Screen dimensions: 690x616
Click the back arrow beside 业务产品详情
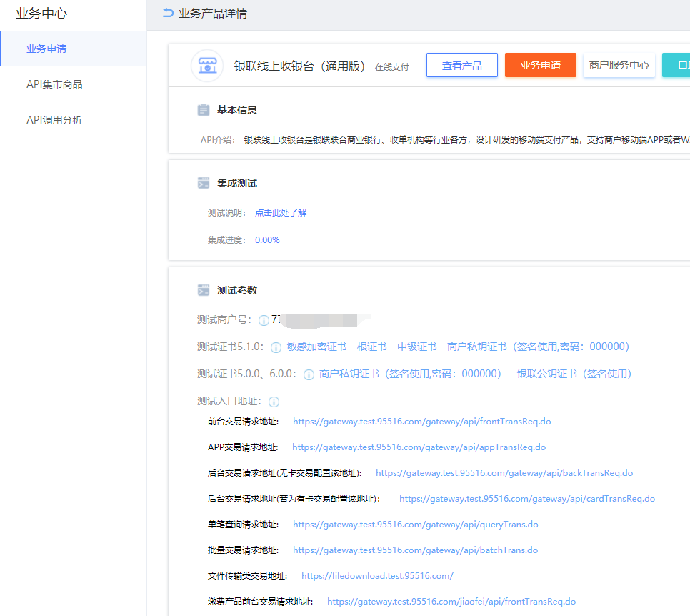click(x=168, y=13)
